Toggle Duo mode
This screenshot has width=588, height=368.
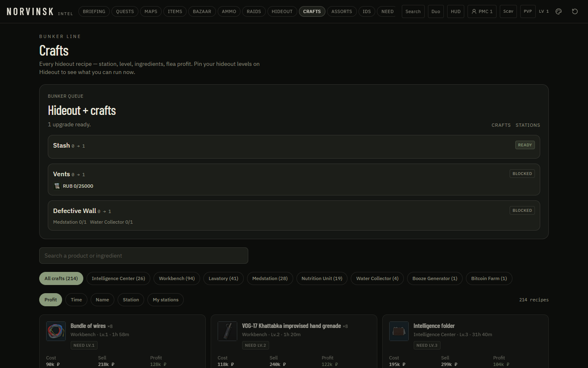(x=436, y=11)
